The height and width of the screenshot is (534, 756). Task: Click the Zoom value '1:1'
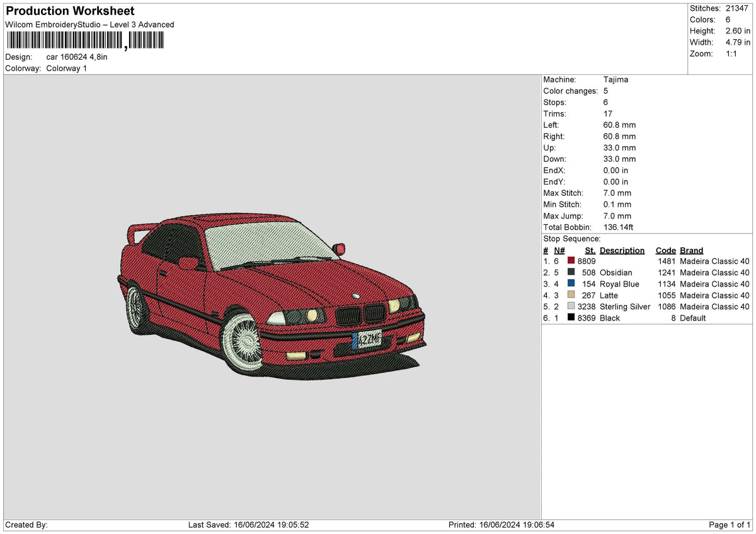[x=733, y=54]
